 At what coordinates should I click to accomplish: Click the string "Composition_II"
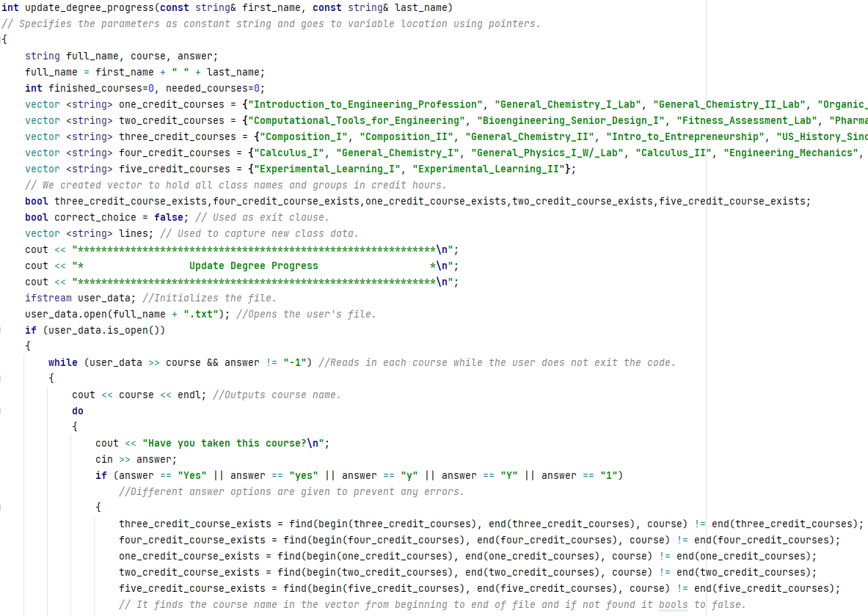pos(406,136)
